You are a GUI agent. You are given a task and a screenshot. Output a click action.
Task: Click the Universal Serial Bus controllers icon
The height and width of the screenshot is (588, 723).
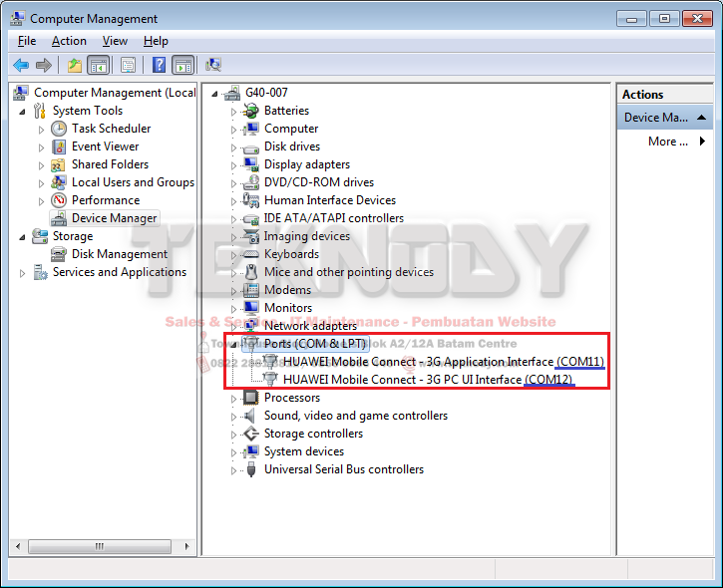pyautogui.click(x=251, y=469)
